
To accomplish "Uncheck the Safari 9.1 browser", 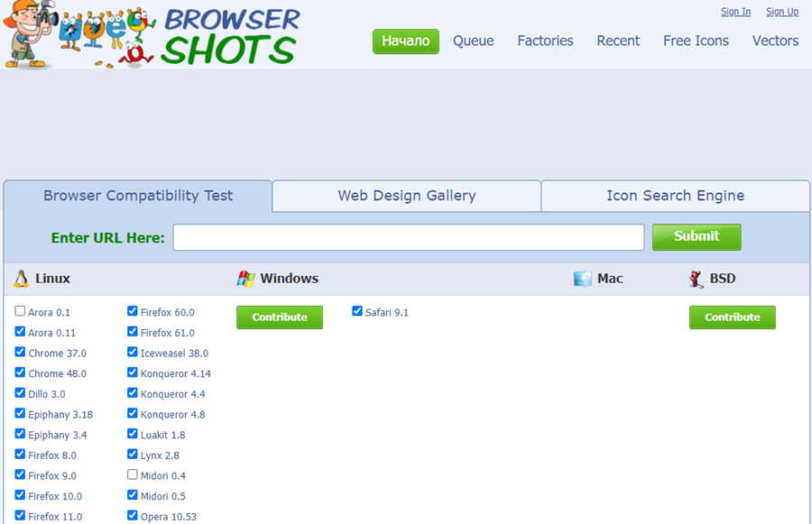I will pyautogui.click(x=357, y=311).
